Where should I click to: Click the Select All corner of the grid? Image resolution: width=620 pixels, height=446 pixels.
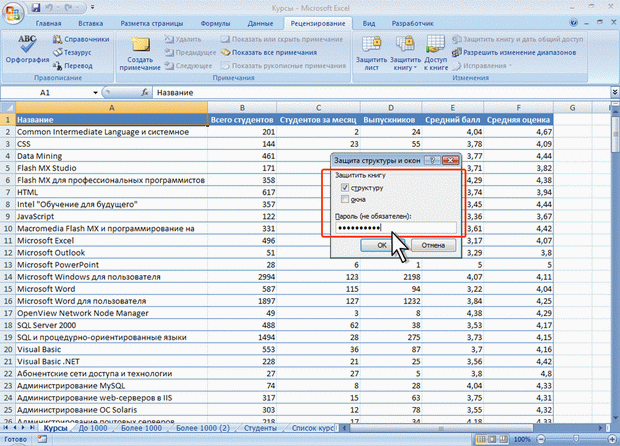coord(8,108)
